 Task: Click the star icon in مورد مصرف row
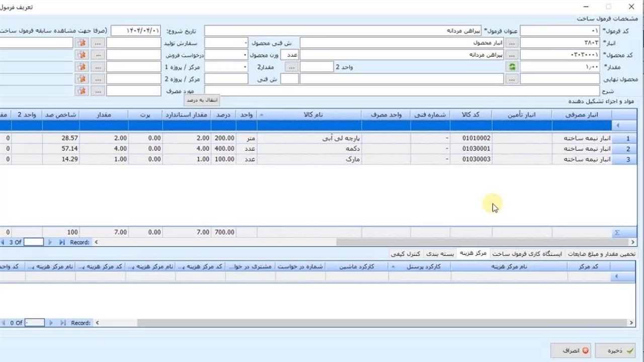click(x=81, y=91)
